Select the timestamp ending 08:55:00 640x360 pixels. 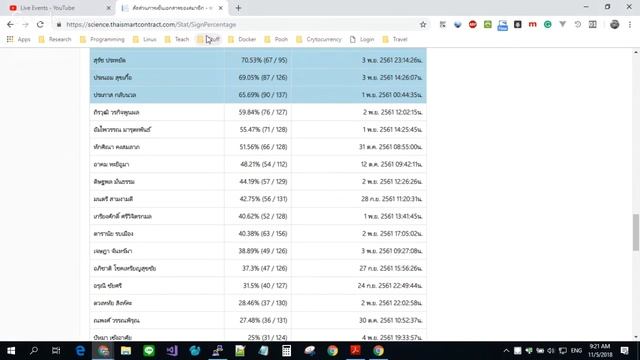tap(391, 147)
